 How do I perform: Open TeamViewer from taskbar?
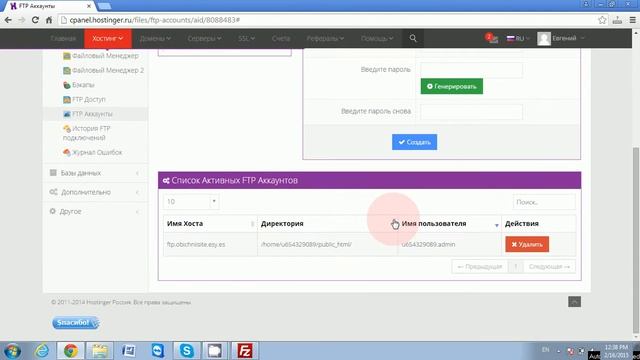[158, 351]
